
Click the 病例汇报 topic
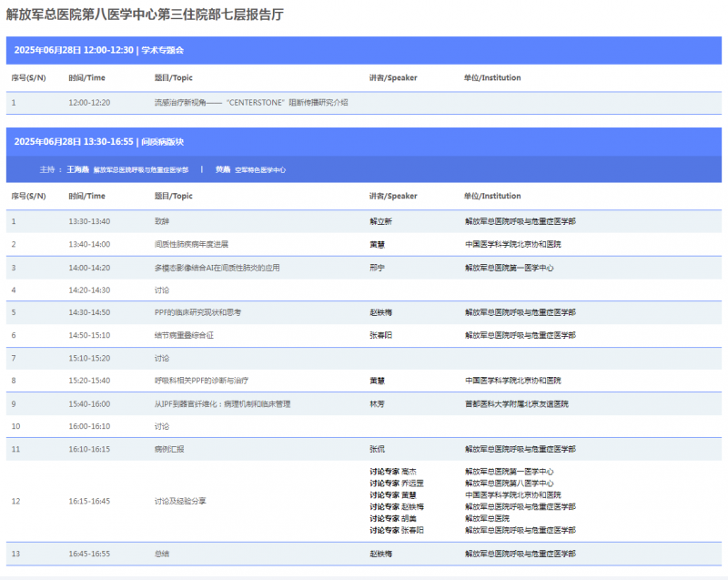coord(169,450)
